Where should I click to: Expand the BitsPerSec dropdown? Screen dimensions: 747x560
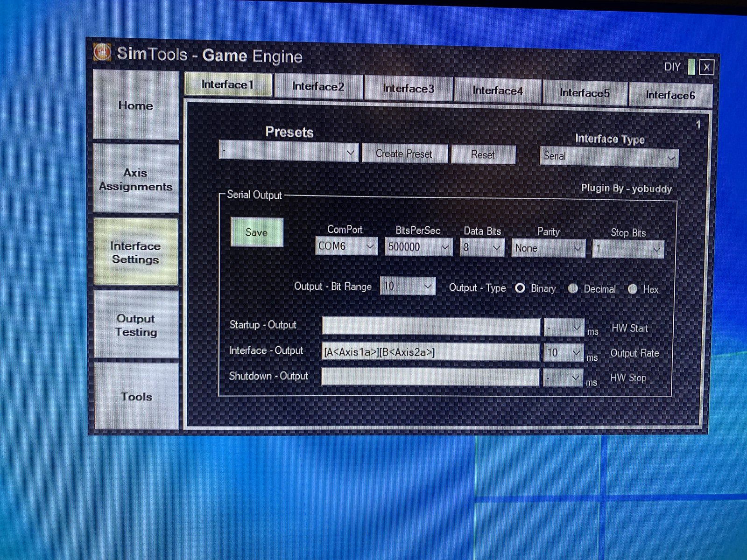[418, 246]
